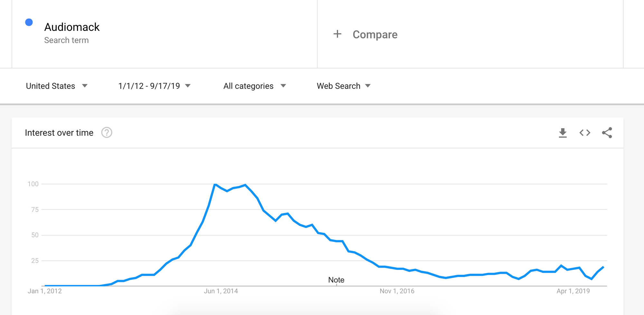Click the Search term subtitle text
This screenshot has height=315, width=644.
pyautogui.click(x=66, y=40)
